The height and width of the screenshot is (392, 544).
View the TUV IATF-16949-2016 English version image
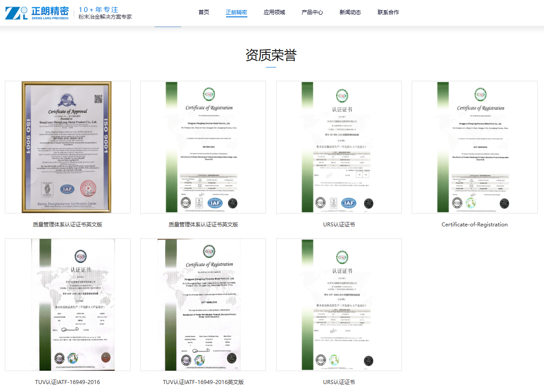[x=203, y=305]
